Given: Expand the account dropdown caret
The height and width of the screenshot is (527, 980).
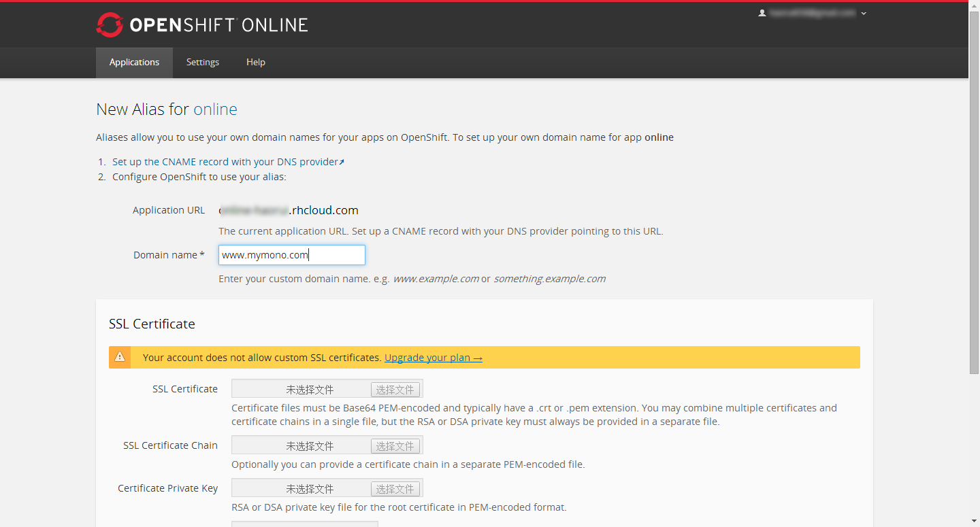Looking at the screenshot, I should (x=864, y=14).
